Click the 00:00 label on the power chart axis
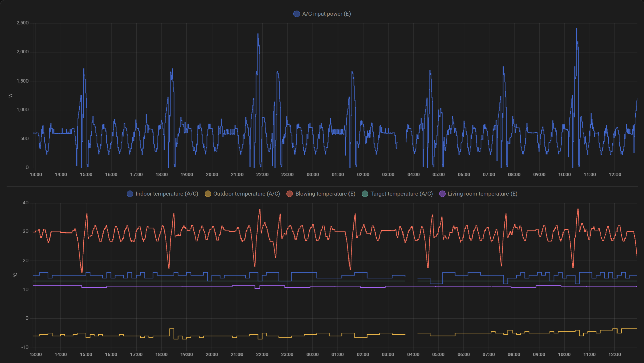This screenshot has width=644, height=363. (x=313, y=175)
